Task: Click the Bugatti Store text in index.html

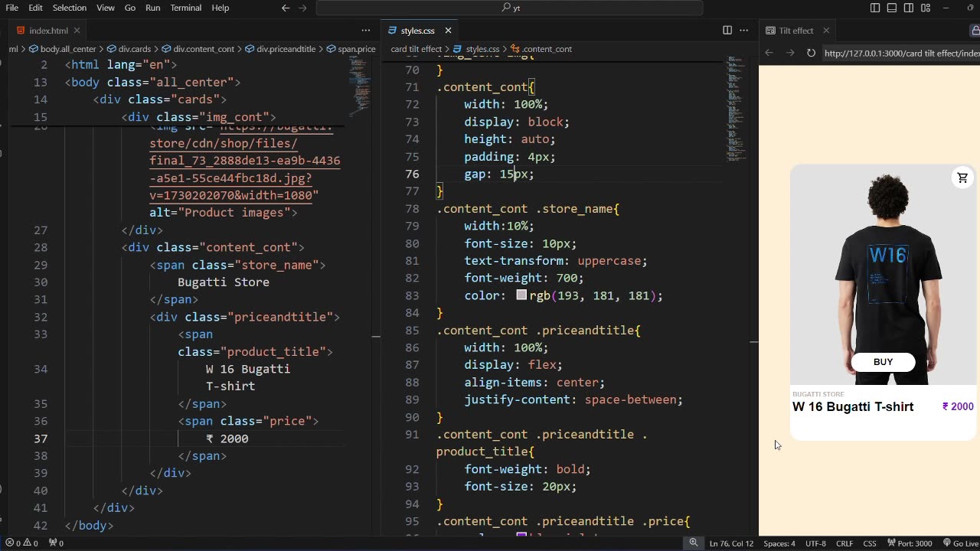Action: point(224,282)
